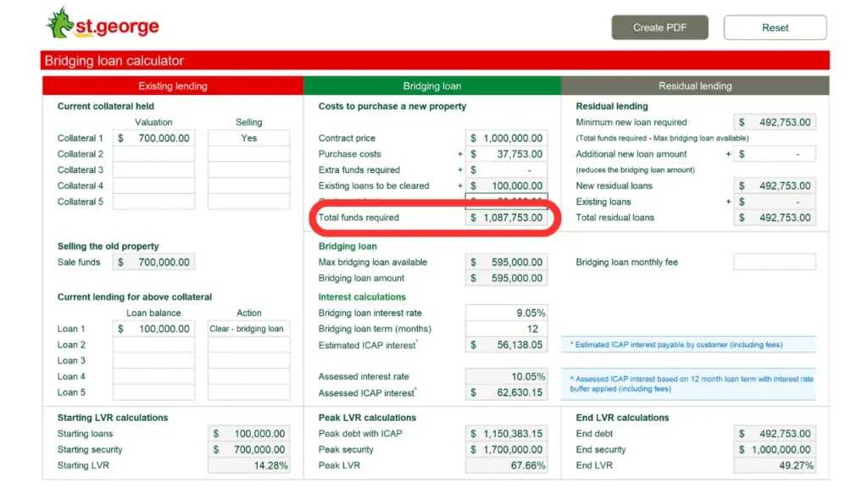The image size is (868, 488).
Task: Click the Loan 4 balance field
Action: click(154, 376)
